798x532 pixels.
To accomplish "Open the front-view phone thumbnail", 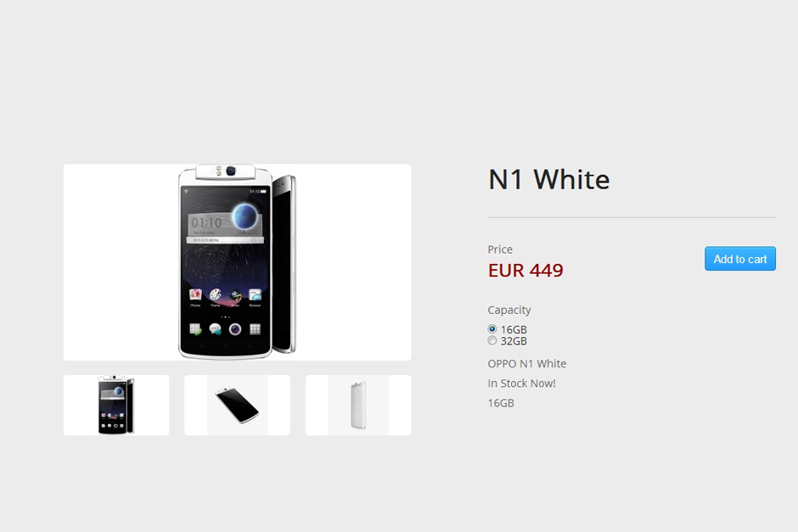I will 116,406.
